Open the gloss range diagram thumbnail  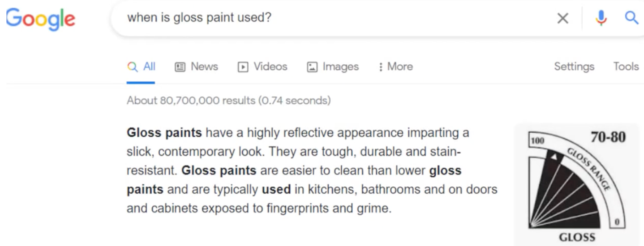[576, 184]
